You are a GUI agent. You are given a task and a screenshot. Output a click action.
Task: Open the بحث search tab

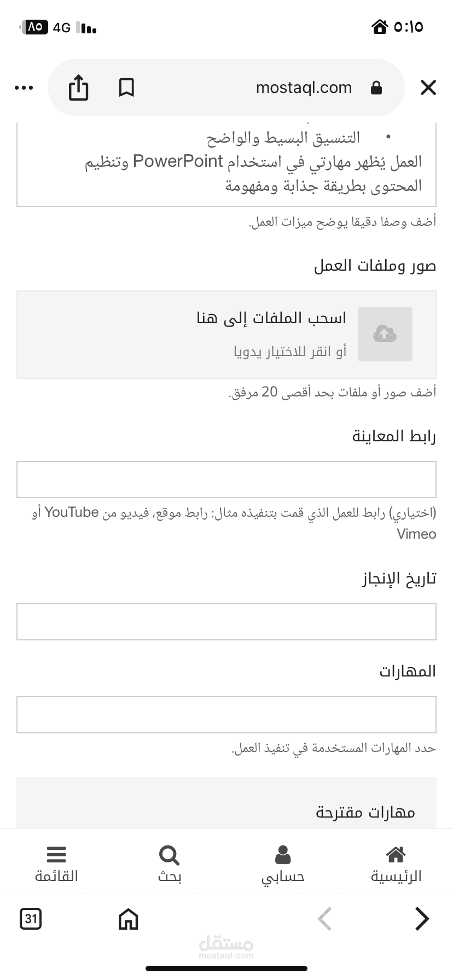tap(170, 864)
